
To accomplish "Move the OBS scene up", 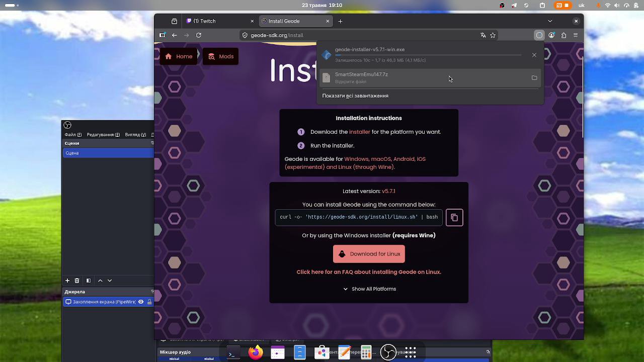I will tap(100, 281).
